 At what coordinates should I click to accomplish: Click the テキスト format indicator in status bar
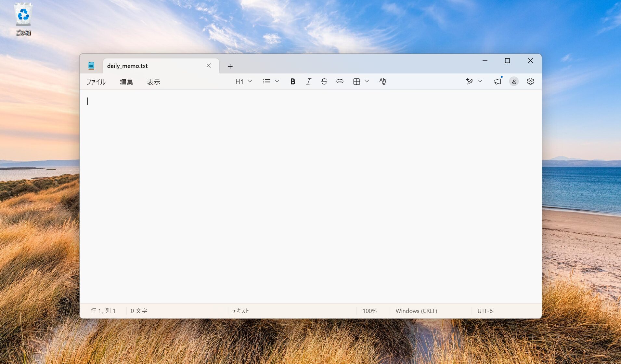pyautogui.click(x=240, y=311)
